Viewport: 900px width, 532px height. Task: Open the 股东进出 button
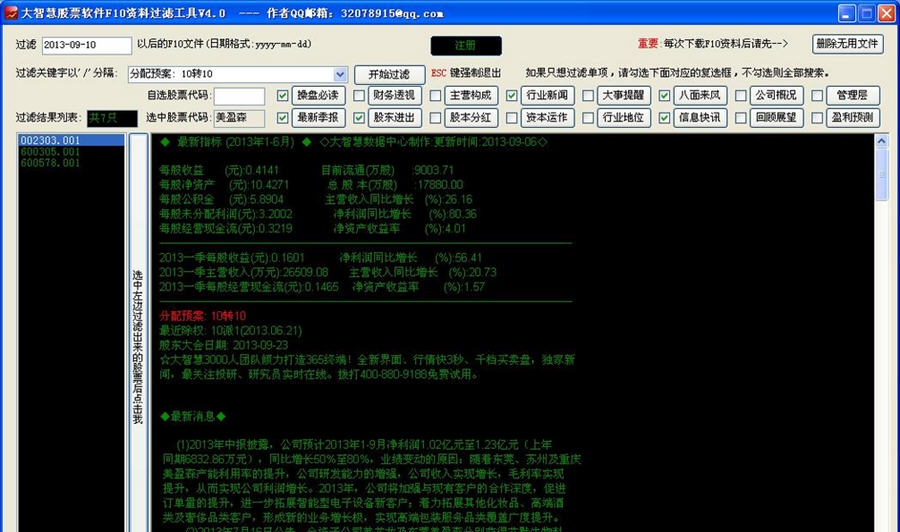(394, 118)
